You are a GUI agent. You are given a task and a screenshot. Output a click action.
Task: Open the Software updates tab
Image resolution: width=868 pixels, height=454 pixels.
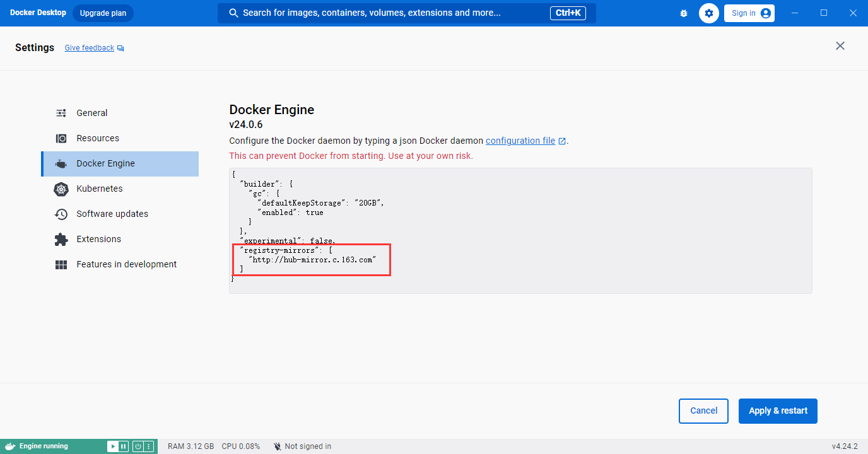coord(120,214)
